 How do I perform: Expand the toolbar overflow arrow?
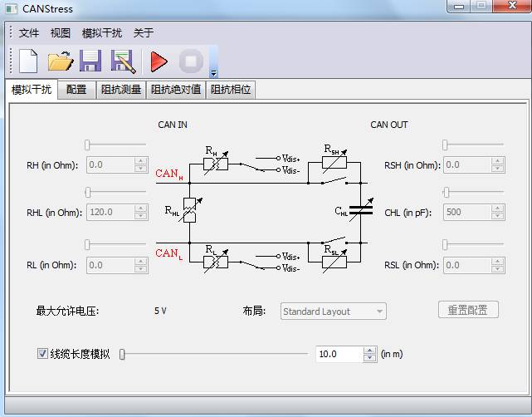click(x=213, y=73)
